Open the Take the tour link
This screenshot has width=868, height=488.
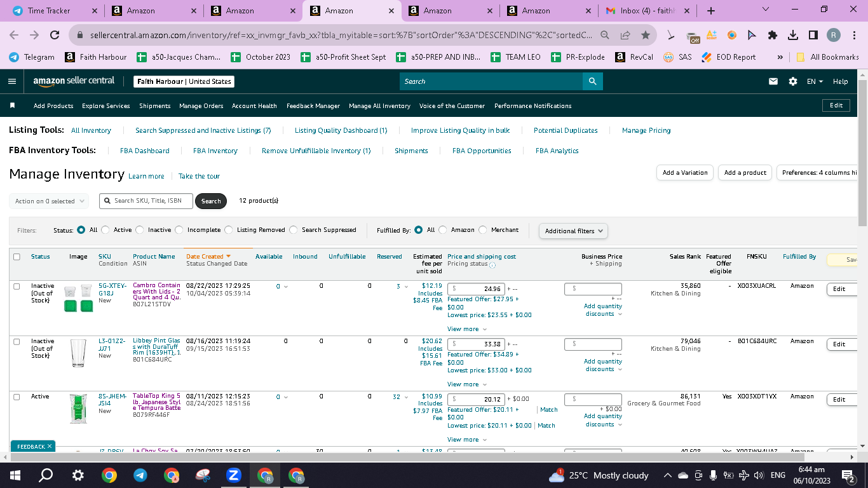(x=199, y=176)
